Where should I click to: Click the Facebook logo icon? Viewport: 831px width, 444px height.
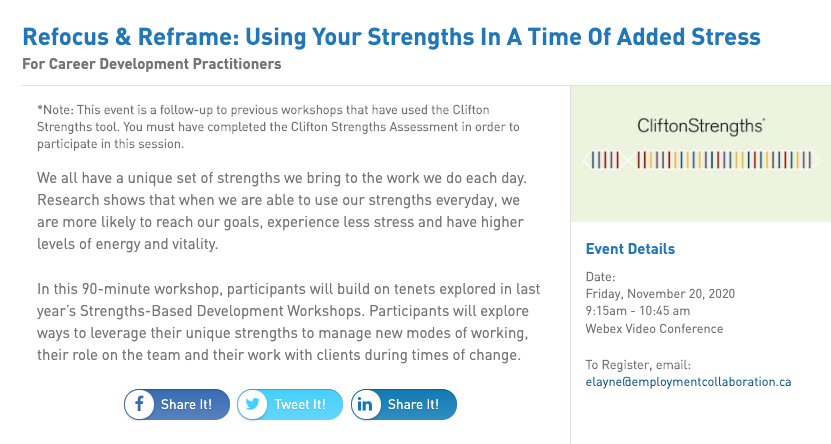click(x=139, y=404)
